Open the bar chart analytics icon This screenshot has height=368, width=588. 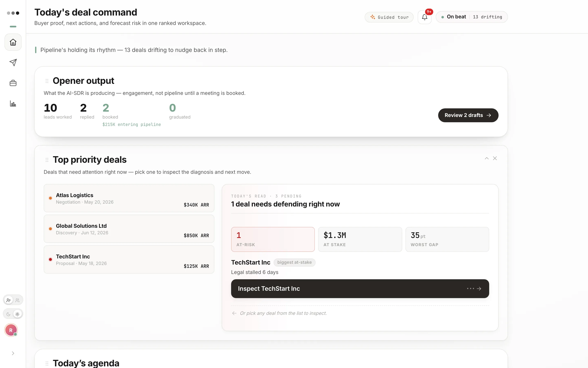[x=13, y=103]
